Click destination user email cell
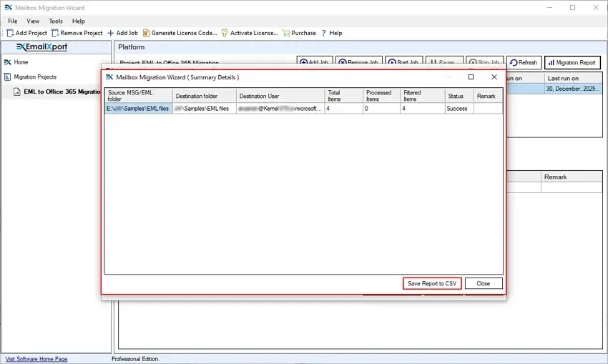The image size is (608, 364). (x=280, y=109)
